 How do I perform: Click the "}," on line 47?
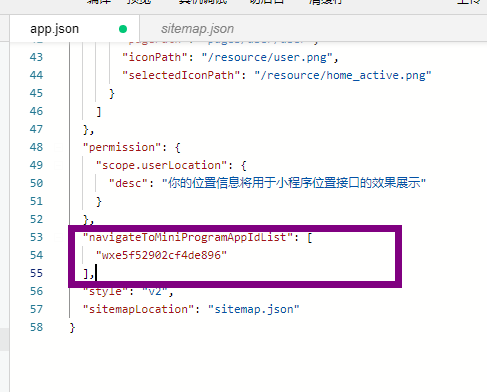(89, 130)
